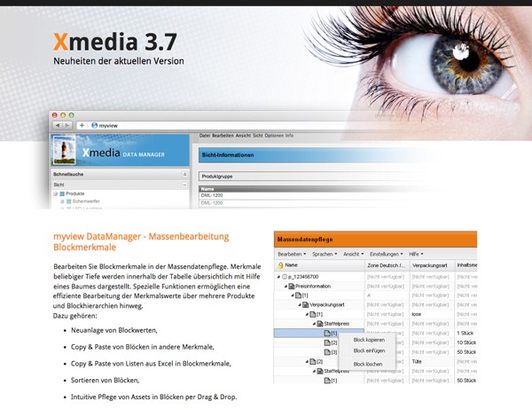
Task: Click the myview address field
Action: [238, 125]
